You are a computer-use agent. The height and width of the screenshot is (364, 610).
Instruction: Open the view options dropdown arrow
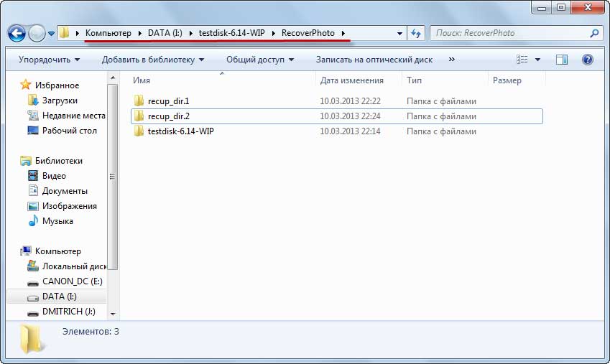click(x=537, y=60)
